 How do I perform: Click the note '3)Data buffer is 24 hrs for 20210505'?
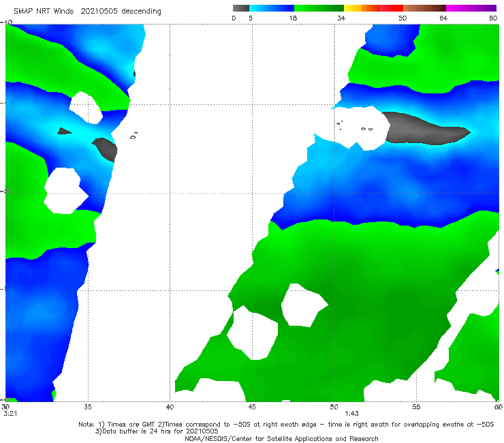(x=157, y=431)
